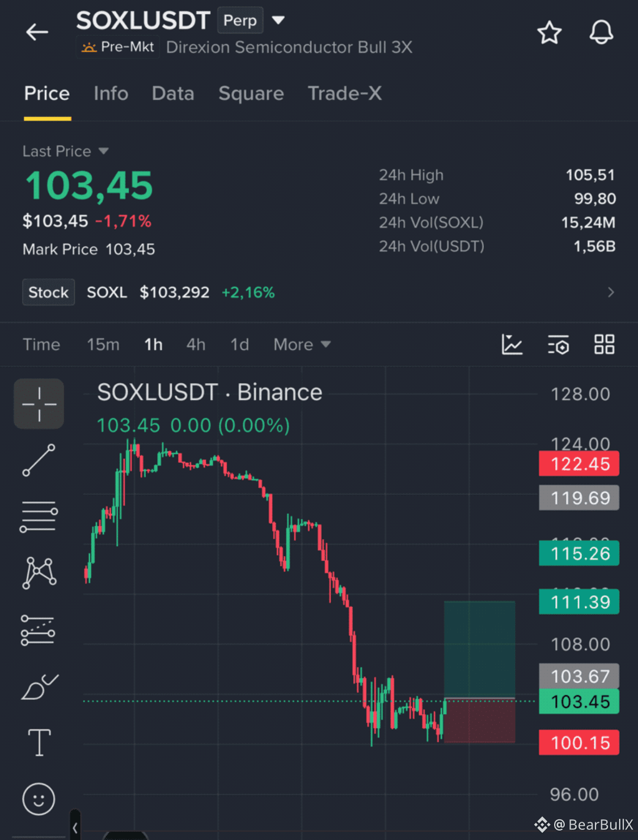Viewport: 638px width, 840px height.
Task: Select the 4h timeframe
Action: coord(196,345)
